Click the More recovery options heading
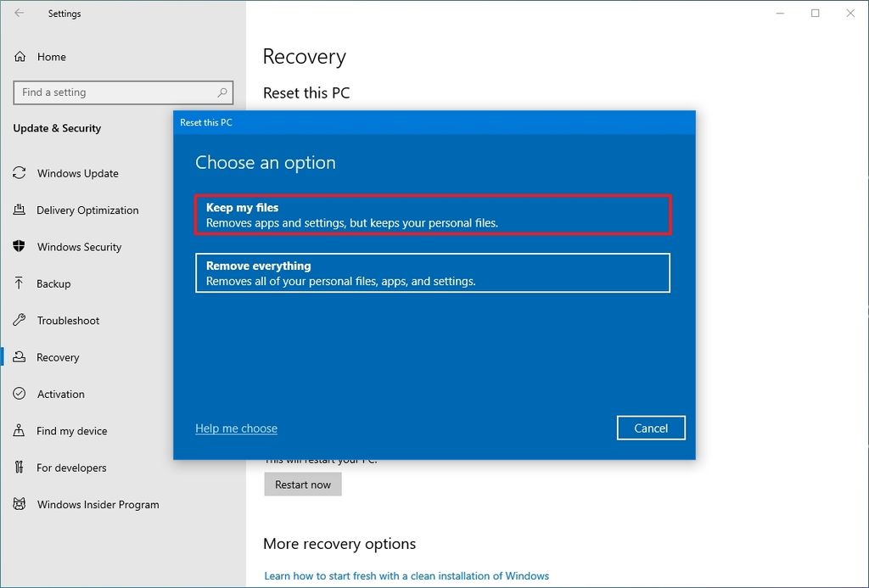The height and width of the screenshot is (588, 869). click(x=339, y=544)
